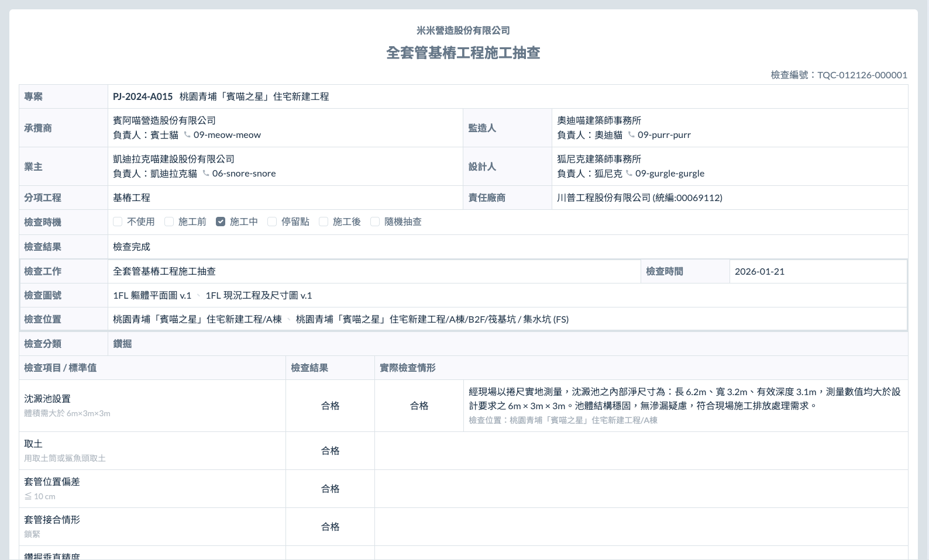
Task: Click the 取土 inspection item
Action: tap(33, 444)
